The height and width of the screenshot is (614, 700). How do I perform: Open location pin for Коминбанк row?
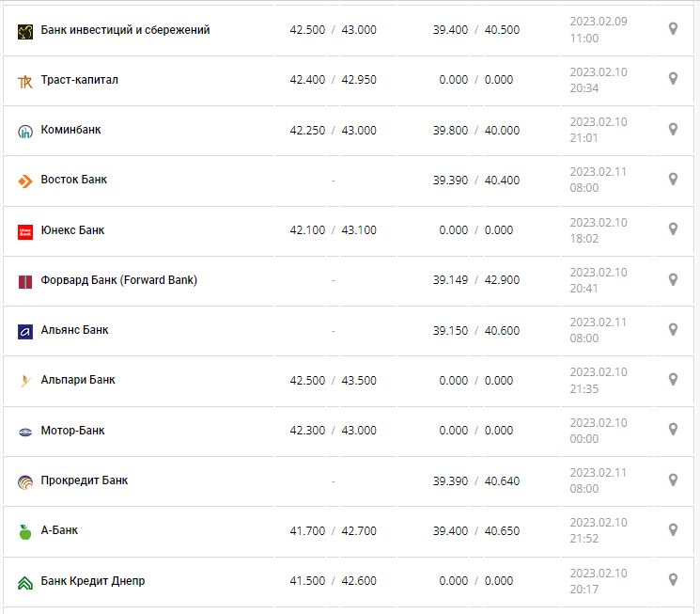673,129
